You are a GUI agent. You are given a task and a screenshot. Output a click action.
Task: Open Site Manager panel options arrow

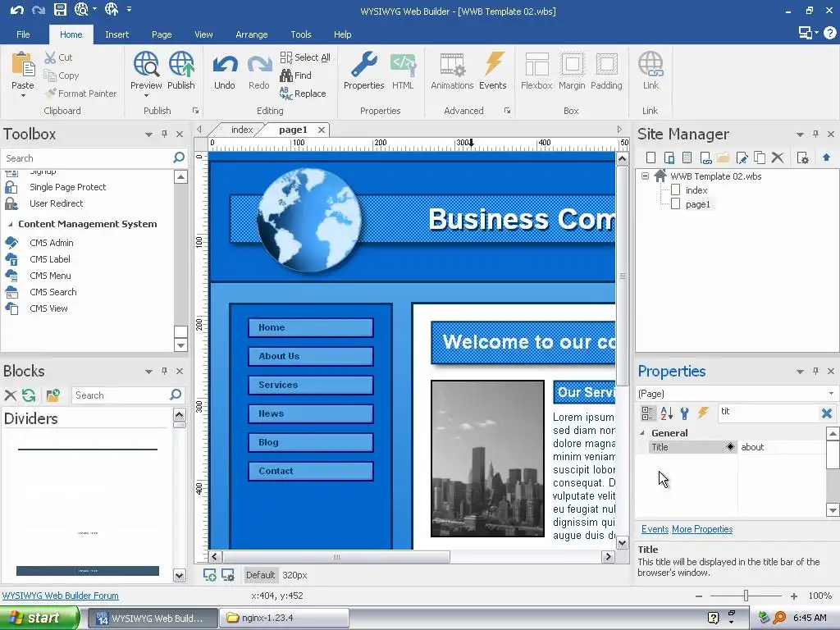pyautogui.click(x=800, y=135)
